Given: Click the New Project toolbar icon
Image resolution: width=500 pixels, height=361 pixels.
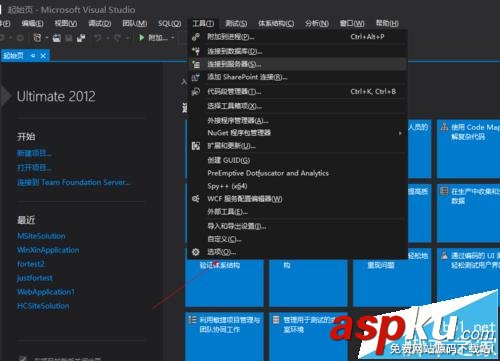Looking at the screenshot, I should coord(37,38).
